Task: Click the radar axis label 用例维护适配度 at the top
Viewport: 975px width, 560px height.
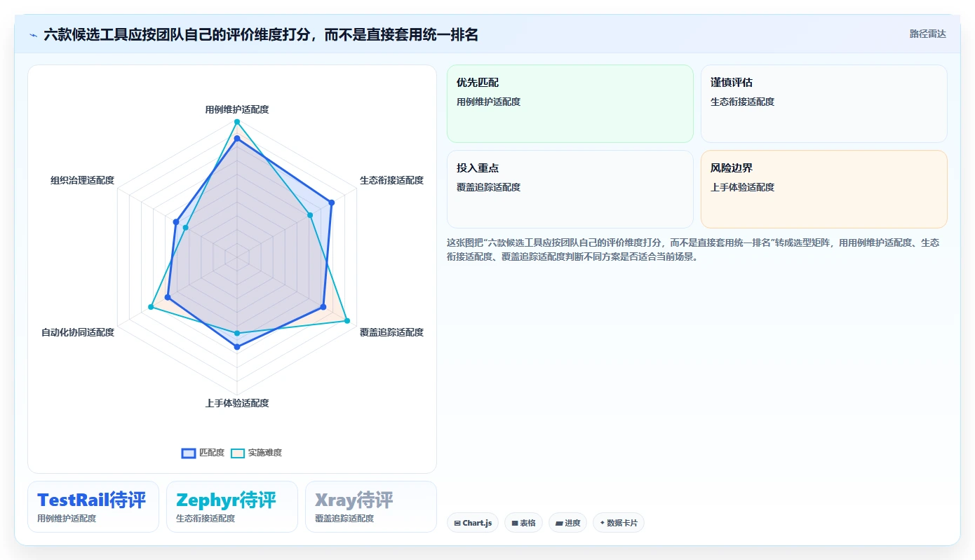Action: [x=237, y=109]
